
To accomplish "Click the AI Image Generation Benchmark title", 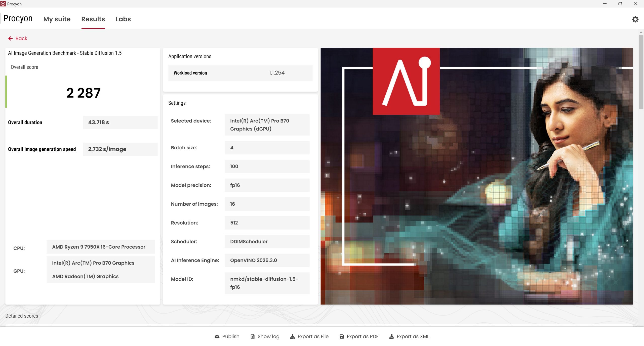I will pos(65,53).
